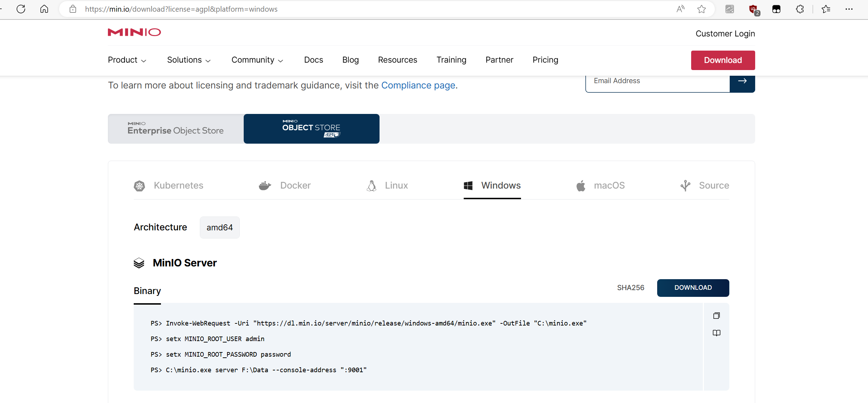The image size is (868, 403).
Task: Open browser extensions puzzle icon
Action: (800, 9)
